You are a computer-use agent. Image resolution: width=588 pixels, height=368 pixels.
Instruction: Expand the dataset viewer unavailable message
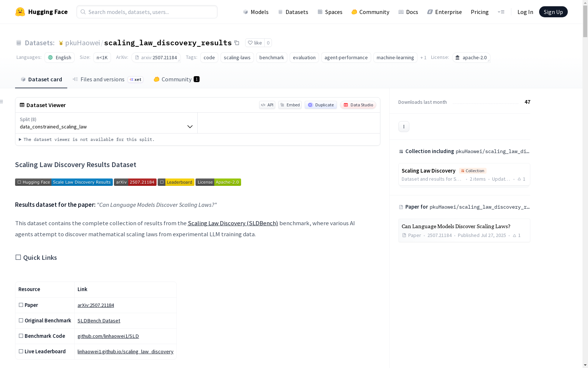click(x=87, y=139)
